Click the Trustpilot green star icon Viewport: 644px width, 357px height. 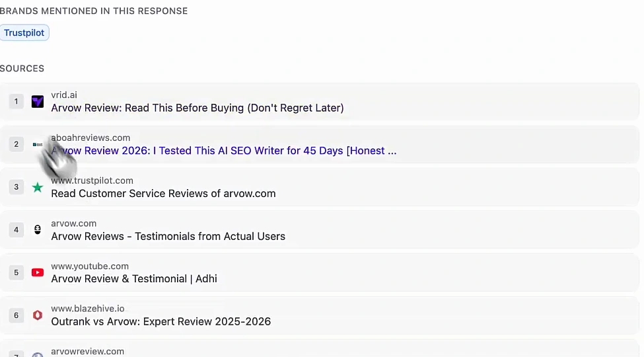[38, 187]
